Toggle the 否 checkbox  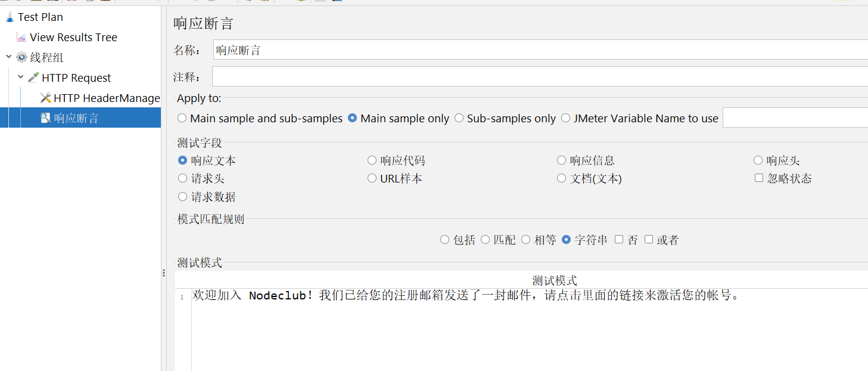click(619, 240)
